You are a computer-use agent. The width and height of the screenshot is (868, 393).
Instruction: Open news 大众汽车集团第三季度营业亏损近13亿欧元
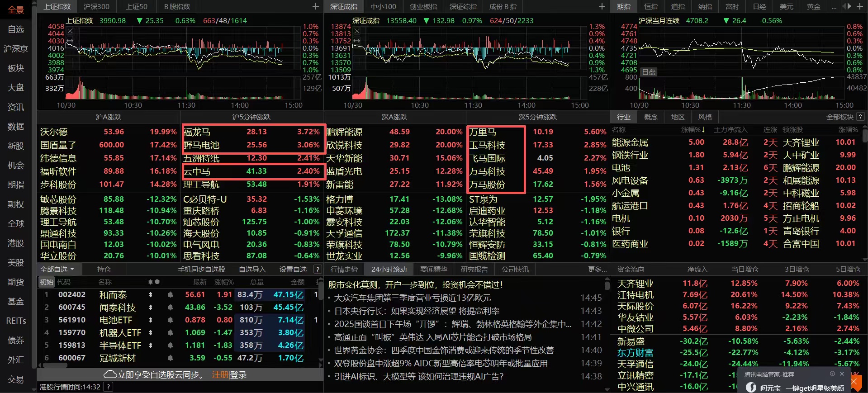pyautogui.click(x=412, y=298)
